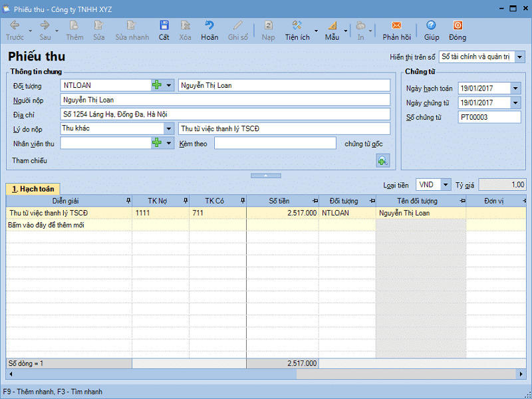Add new object with Đối tượng plus icon
The image size is (532, 399).
pyautogui.click(x=157, y=85)
